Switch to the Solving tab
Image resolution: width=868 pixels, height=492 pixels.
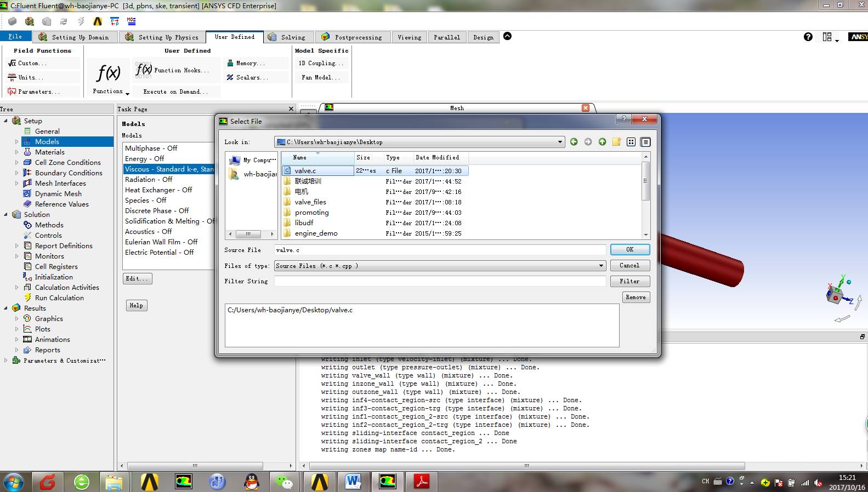click(288, 37)
